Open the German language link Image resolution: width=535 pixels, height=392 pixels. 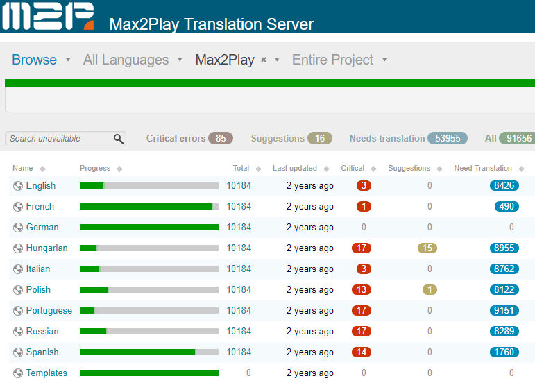pos(42,227)
